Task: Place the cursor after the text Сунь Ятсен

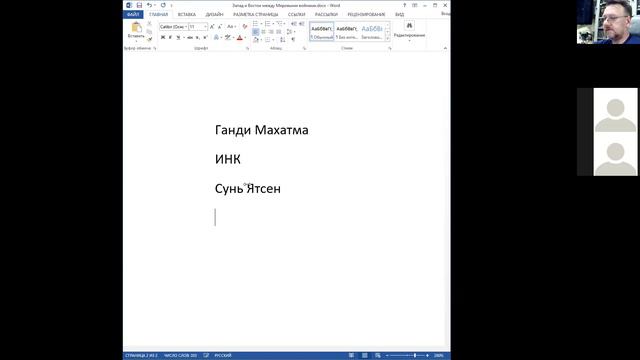Action: pyautogui.click(x=281, y=189)
